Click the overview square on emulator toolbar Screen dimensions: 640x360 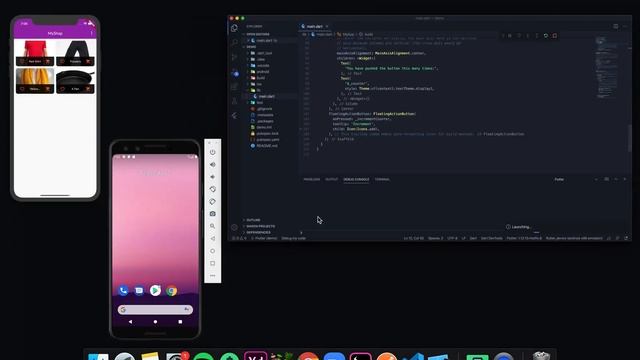(x=213, y=263)
